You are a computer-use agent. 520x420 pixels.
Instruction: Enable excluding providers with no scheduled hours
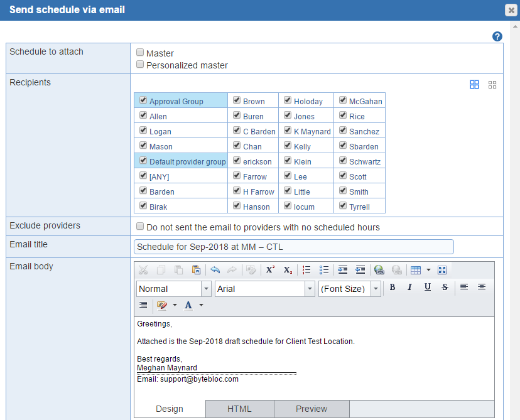(x=140, y=227)
